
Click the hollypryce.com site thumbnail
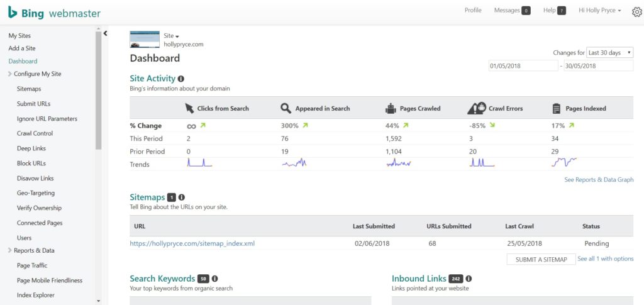coord(145,40)
